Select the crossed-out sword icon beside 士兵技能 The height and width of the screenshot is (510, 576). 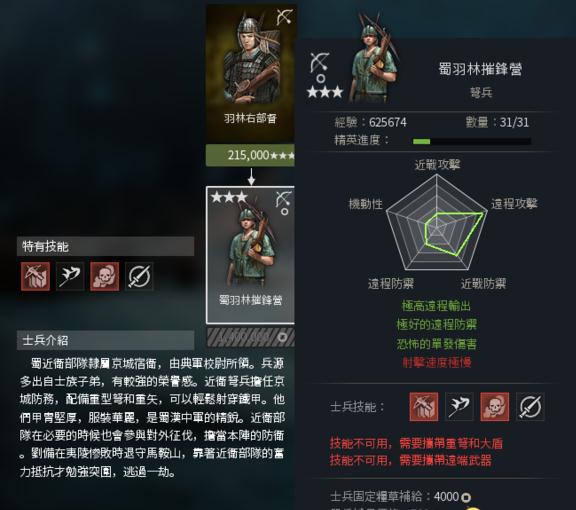coord(530,406)
